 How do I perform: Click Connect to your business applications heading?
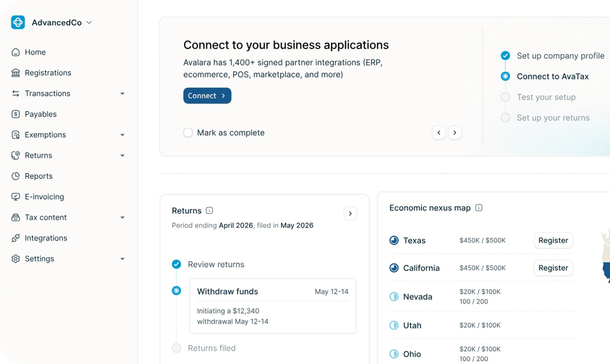[286, 45]
